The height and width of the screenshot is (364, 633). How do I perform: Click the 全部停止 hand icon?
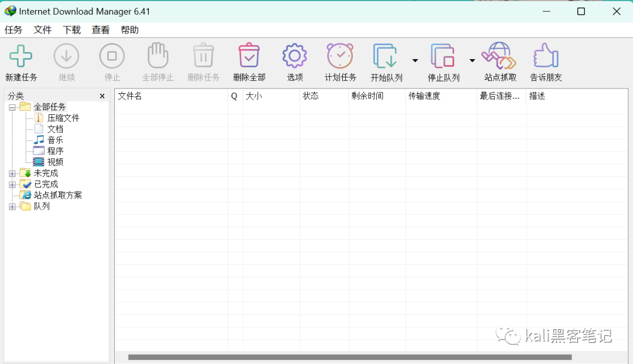point(158,55)
